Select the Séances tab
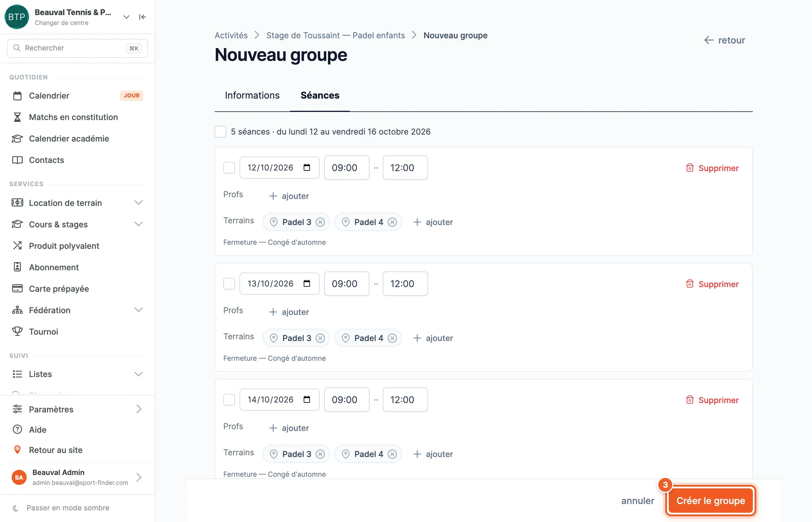812x522 pixels. click(320, 95)
